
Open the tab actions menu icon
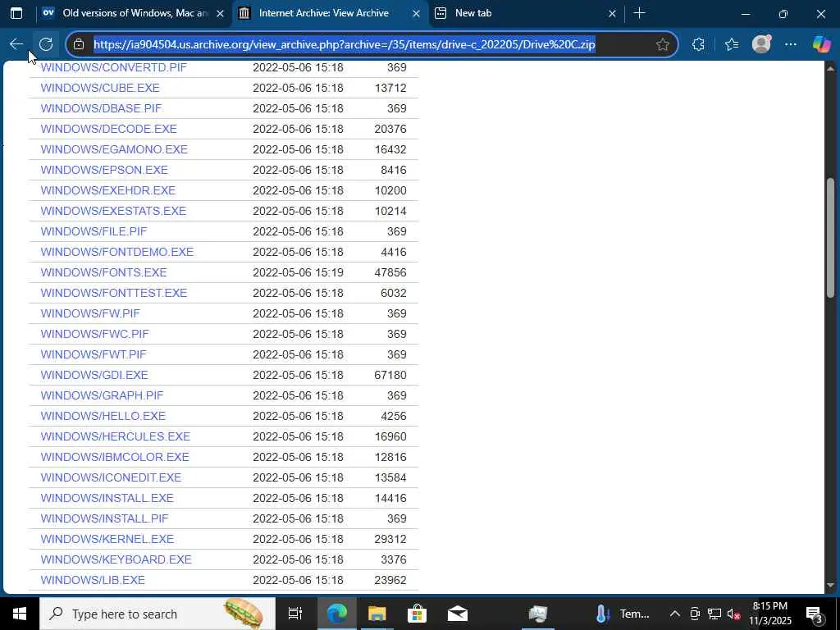[x=16, y=13]
